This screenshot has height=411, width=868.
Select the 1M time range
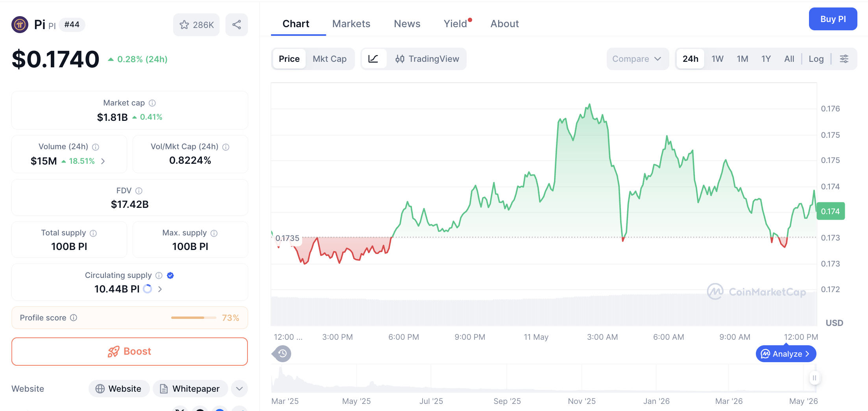point(742,59)
